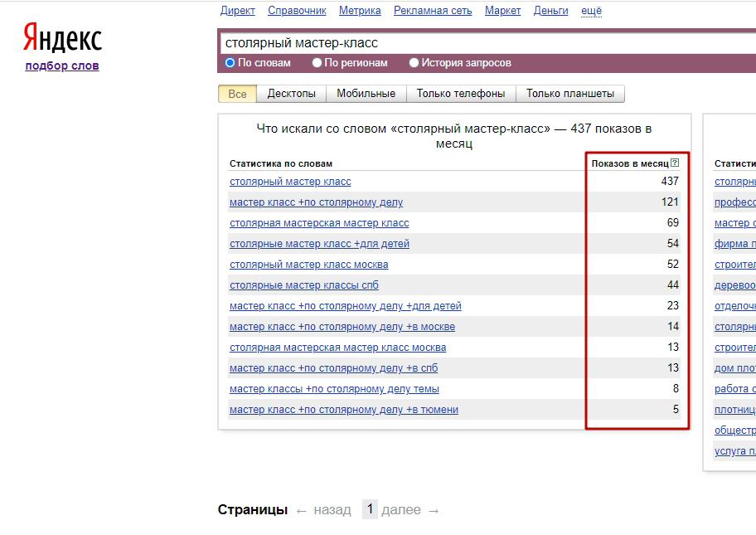Open мастер класс +по столярному делу +в спб

pyautogui.click(x=333, y=368)
